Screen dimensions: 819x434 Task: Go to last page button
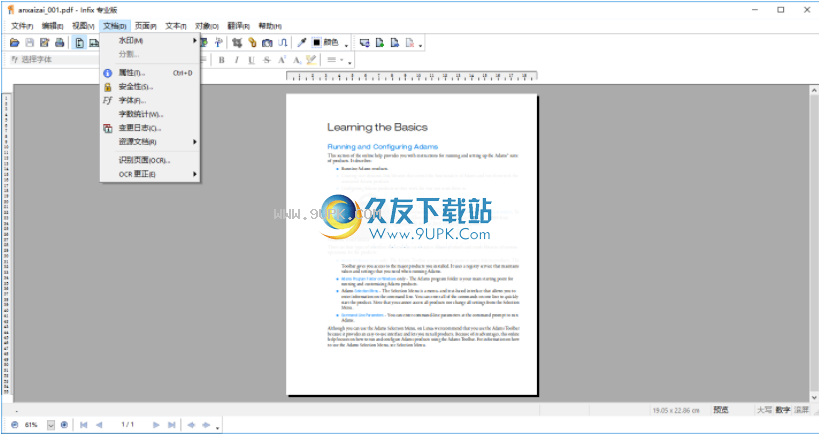171,425
